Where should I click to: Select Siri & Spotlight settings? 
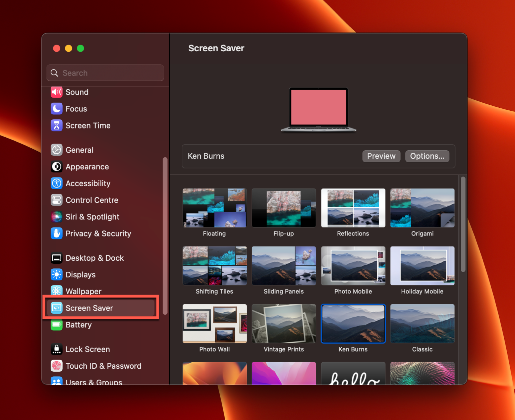point(93,217)
